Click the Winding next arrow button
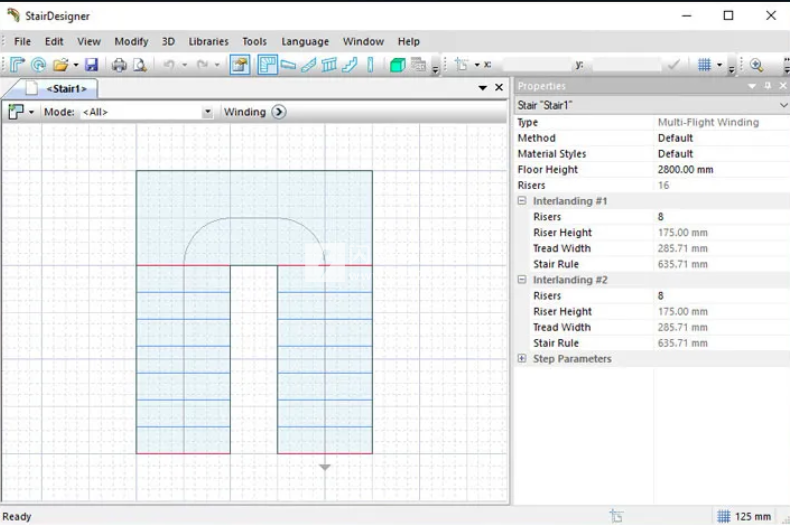Viewport: 790px width, 525px height. point(279,112)
